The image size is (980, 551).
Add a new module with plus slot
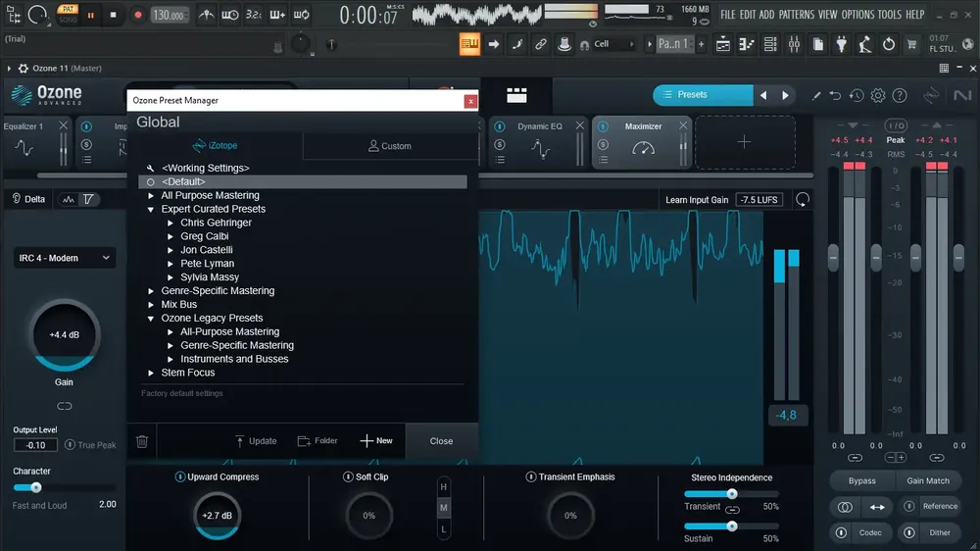[x=745, y=142]
